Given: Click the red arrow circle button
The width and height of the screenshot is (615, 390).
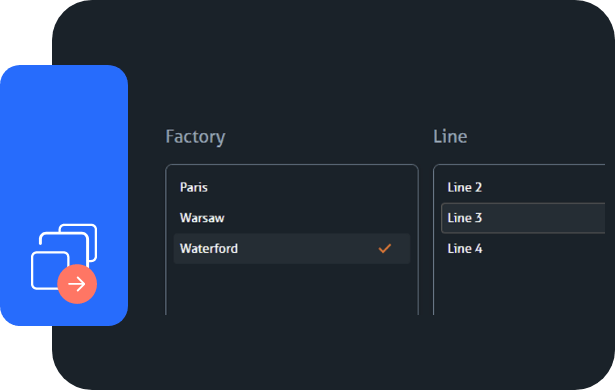Looking at the screenshot, I should [x=77, y=284].
